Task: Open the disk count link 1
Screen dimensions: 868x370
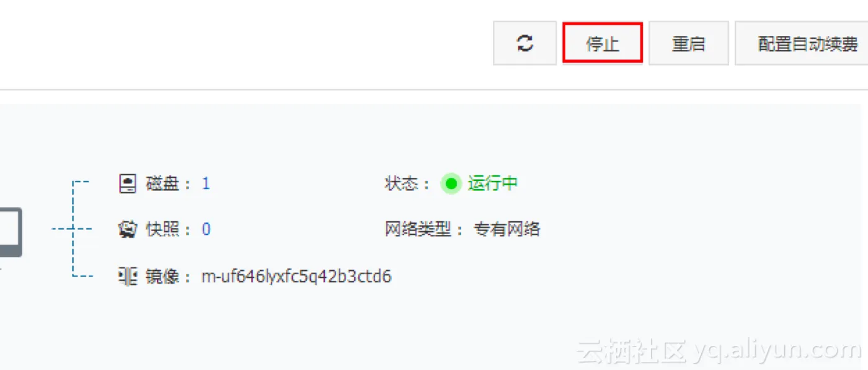Action: coord(206,184)
